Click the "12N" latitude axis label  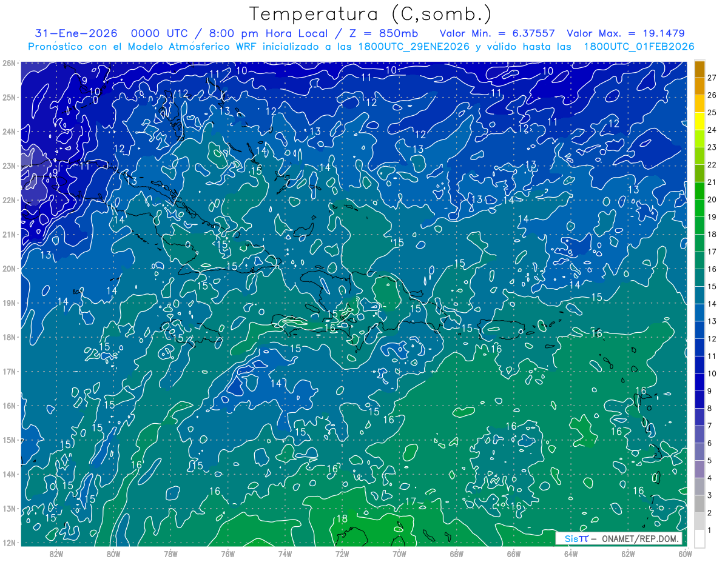coord(8,542)
